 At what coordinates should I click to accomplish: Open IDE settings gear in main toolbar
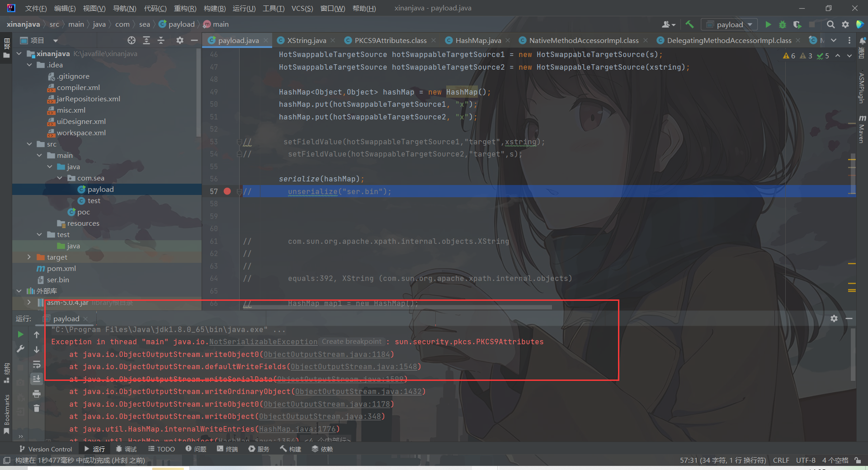[x=845, y=24]
